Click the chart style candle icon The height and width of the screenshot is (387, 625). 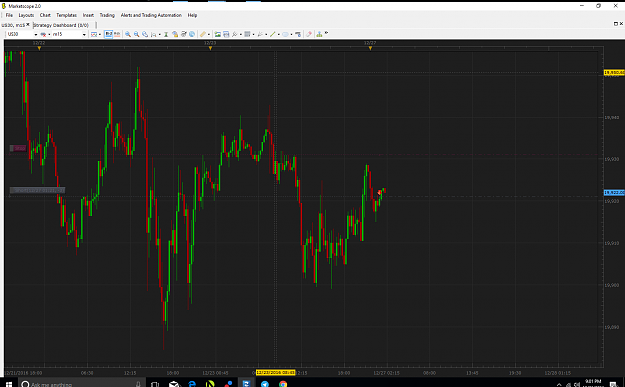[x=94, y=34]
